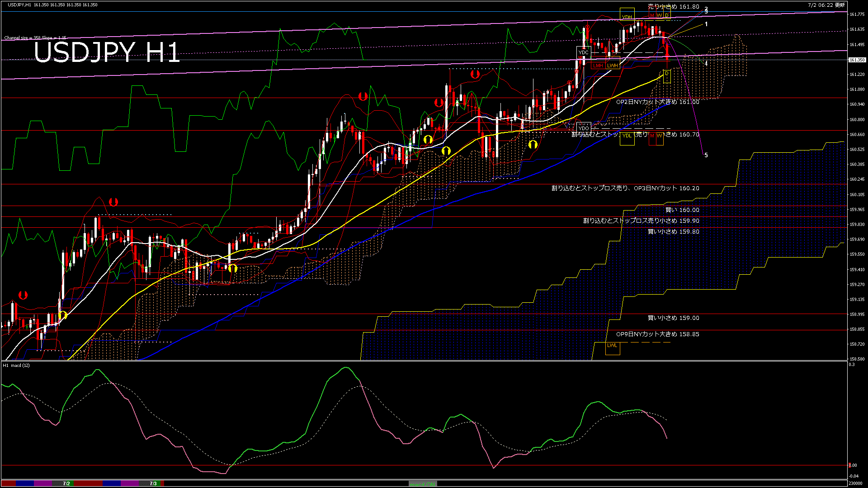
Task: Select the LWL level label
Action: click(612, 348)
